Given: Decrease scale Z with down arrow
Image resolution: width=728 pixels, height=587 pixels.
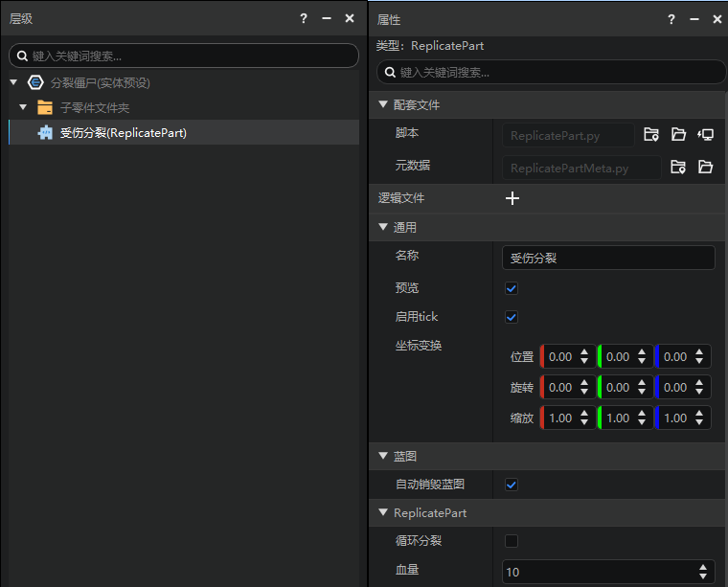Looking at the screenshot, I should tap(699, 422).
